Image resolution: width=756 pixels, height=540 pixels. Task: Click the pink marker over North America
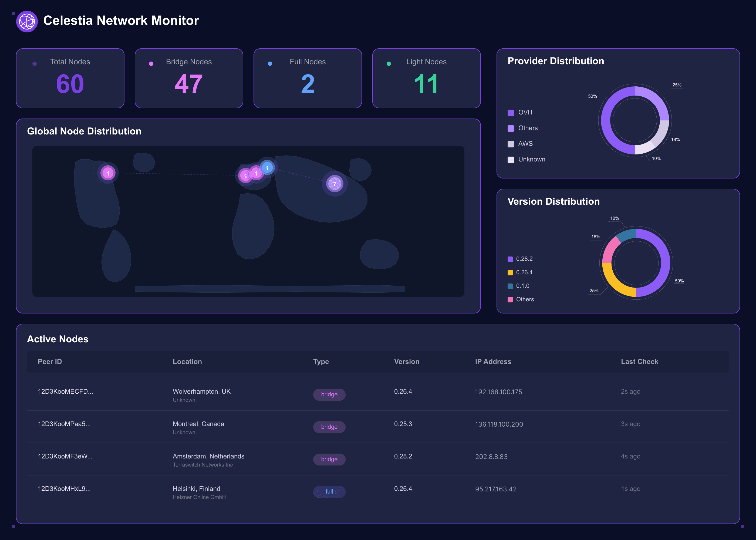(x=108, y=173)
